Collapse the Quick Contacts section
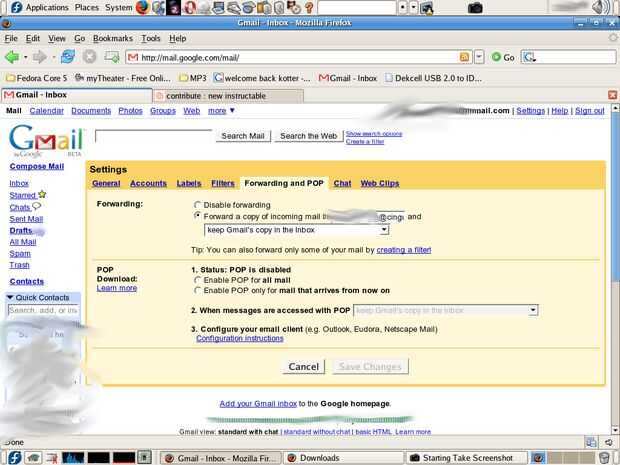Viewport: 620px width, 465px height. tap(10, 297)
